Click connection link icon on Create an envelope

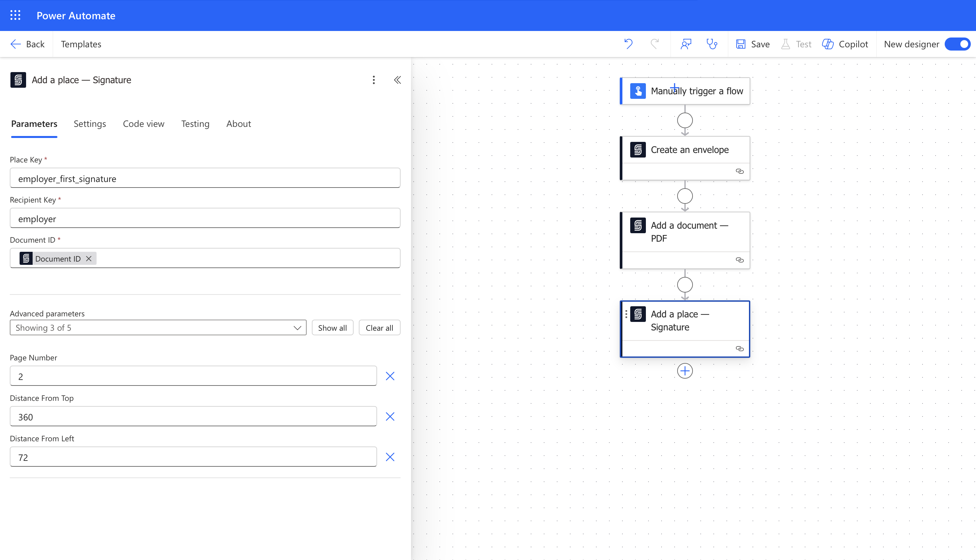pyautogui.click(x=740, y=172)
